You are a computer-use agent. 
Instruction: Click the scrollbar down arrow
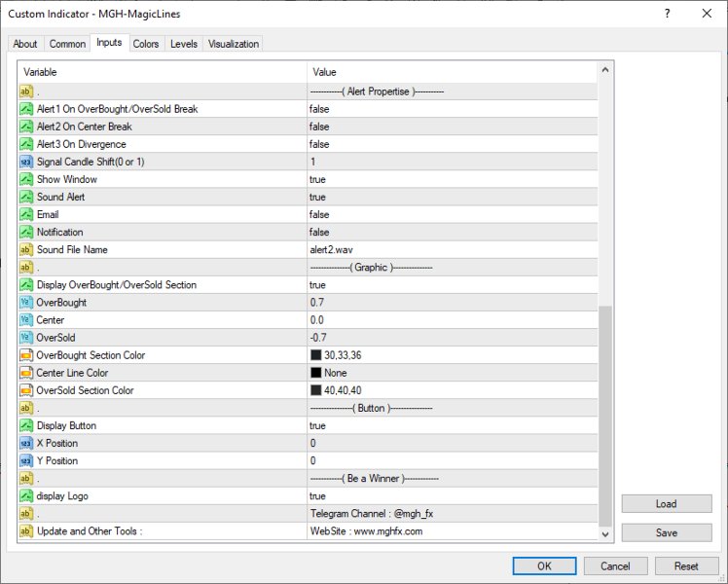(605, 534)
